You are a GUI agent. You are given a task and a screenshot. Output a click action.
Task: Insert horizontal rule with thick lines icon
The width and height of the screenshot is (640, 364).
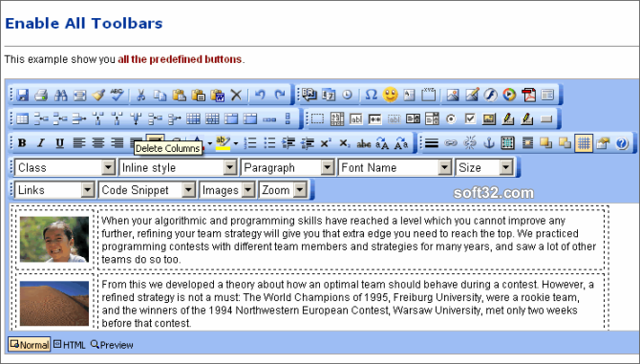click(x=432, y=142)
